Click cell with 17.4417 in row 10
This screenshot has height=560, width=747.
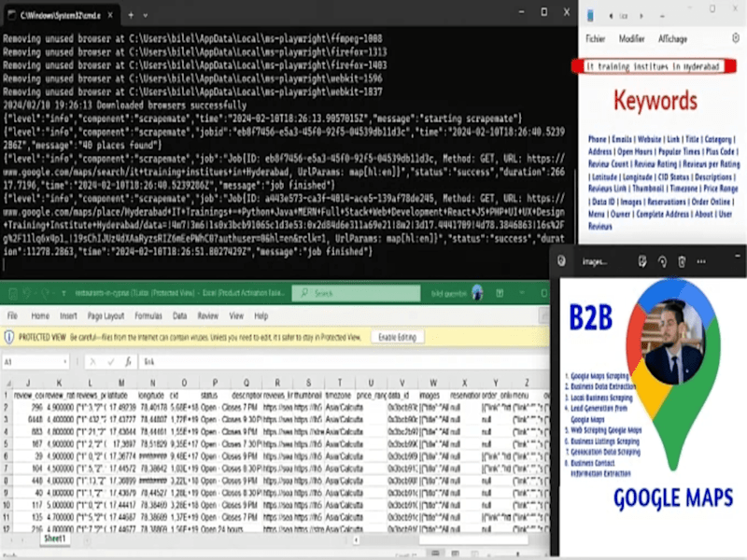(121, 505)
